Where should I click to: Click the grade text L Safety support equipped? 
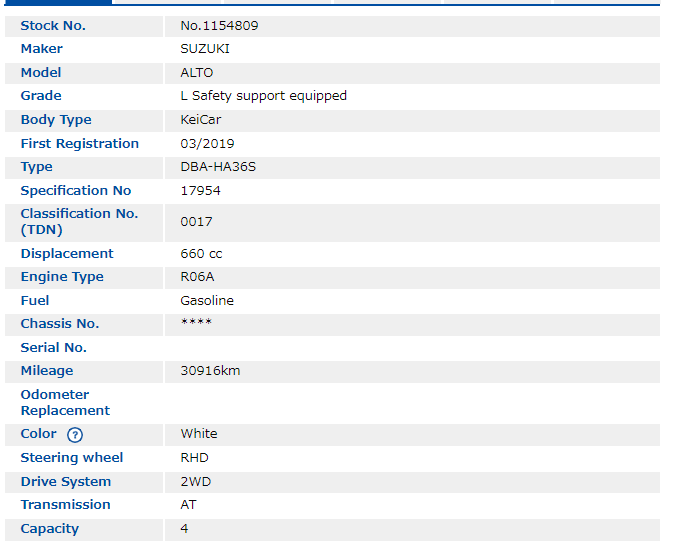point(264,96)
